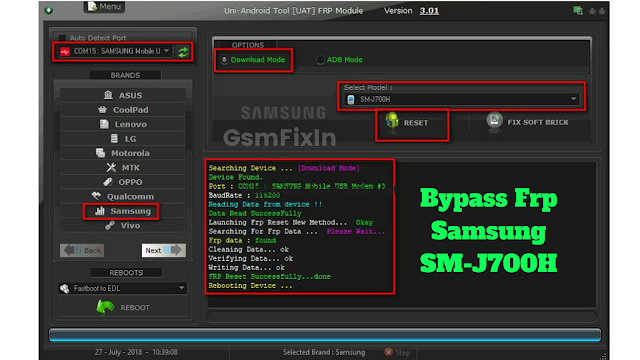The image size is (640, 360).
Task: Open the Menu at top left
Action: [x=104, y=7]
